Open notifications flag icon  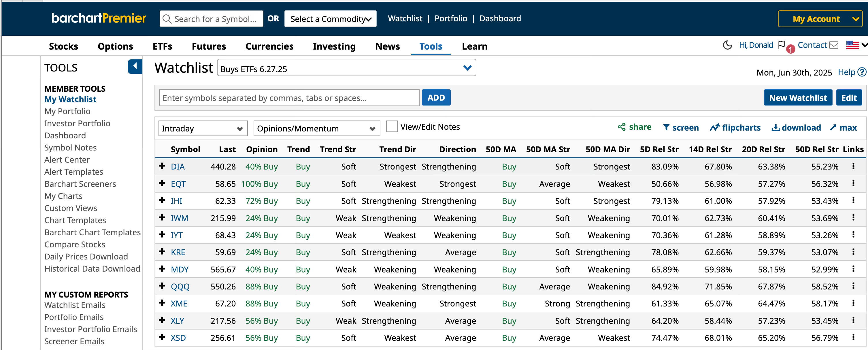782,45
